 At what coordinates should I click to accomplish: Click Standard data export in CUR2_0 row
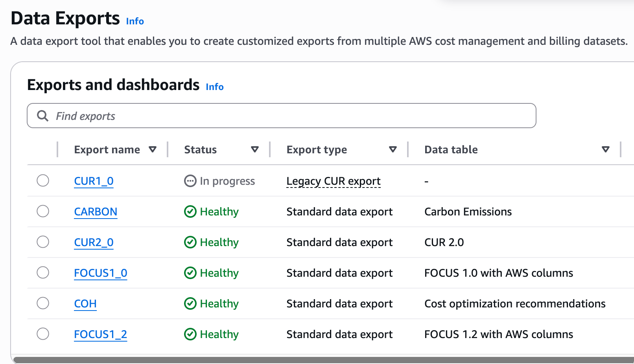pyautogui.click(x=339, y=243)
